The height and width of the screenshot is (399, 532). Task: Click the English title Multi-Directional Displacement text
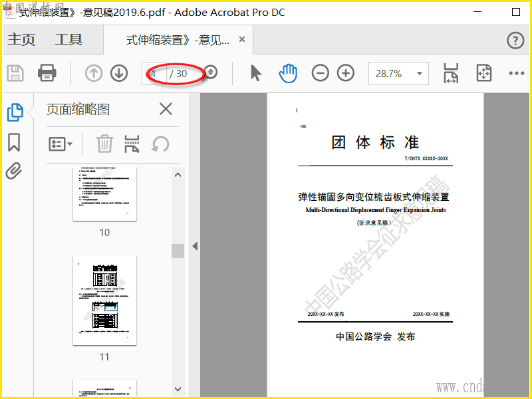(375, 210)
